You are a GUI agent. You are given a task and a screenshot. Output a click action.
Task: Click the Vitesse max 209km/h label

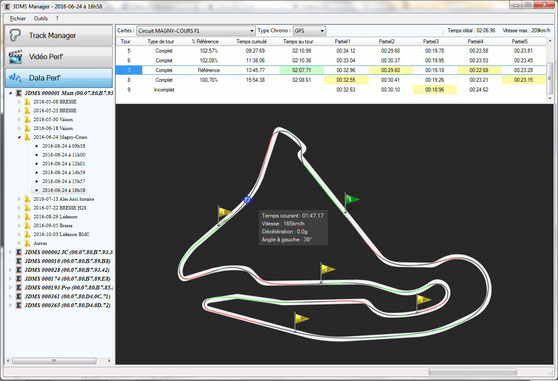click(526, 31)
